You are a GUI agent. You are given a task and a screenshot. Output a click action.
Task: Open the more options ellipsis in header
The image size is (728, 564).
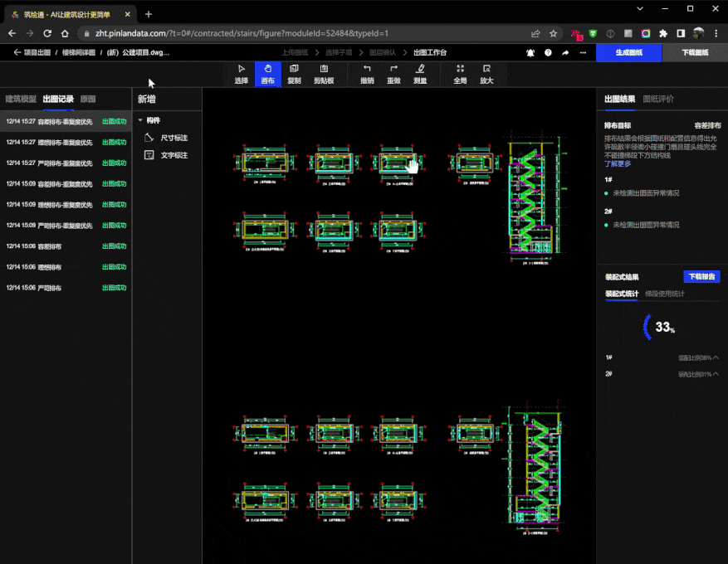click(x=583, y=53)
